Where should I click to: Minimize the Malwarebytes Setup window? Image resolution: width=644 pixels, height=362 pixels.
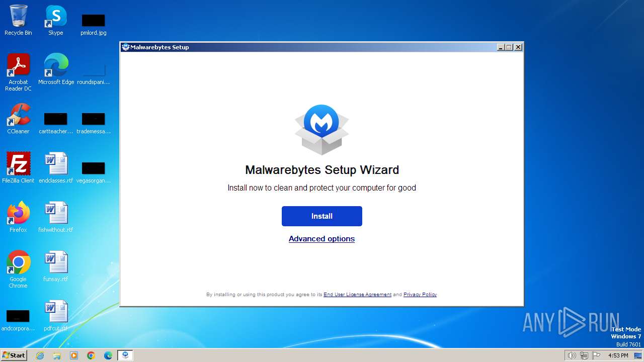coord(501,47)
